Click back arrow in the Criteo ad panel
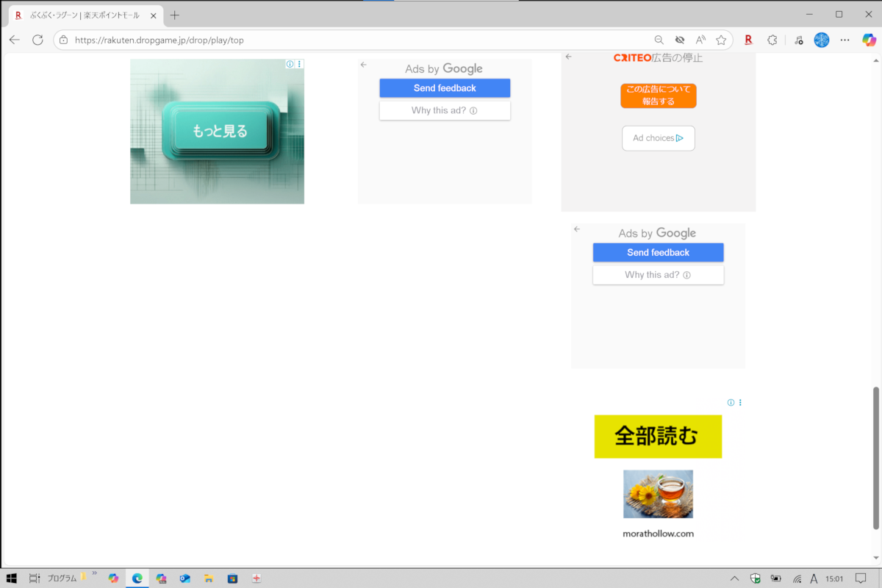The width and height of the screenshot is (882, 588). click(x=568, y=57)
